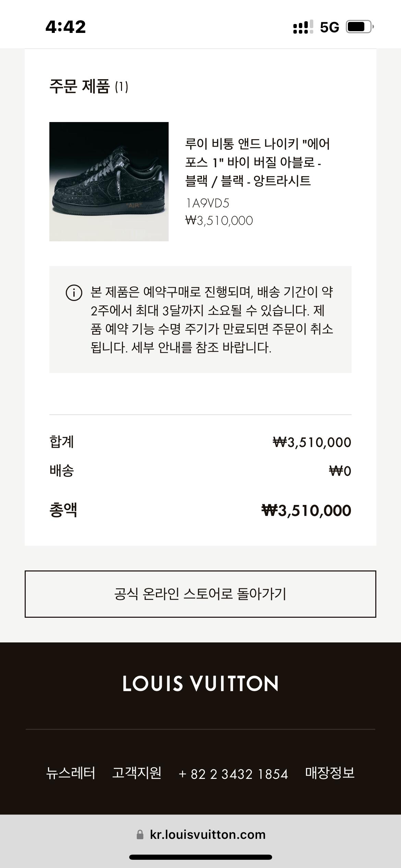Tap the kr.louisvuitton.com address bar
Screen dimensions: 401x868
click(207, 834)
